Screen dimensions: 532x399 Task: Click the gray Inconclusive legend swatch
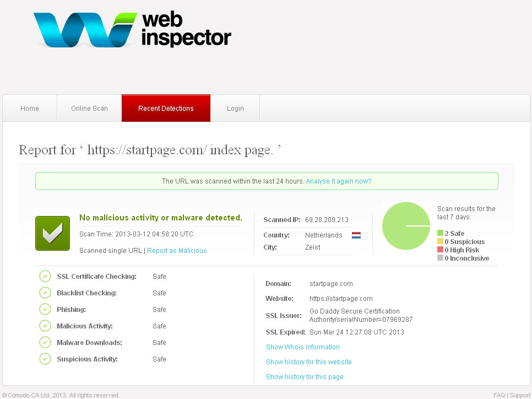[x=441, y=258]
